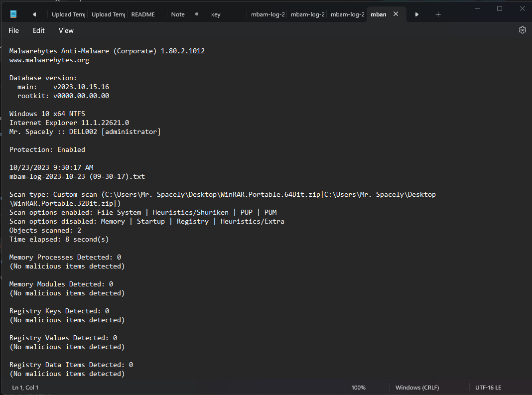
Task: Click the 'Internet Explorer 11.1.22621.0' line
Action: (69, 123)
